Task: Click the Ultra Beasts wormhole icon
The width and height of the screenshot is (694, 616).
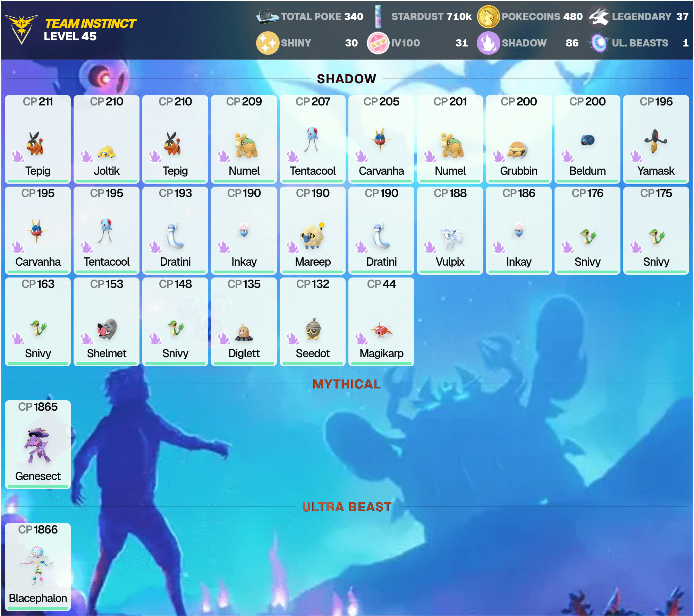Action: coord(599,43)
